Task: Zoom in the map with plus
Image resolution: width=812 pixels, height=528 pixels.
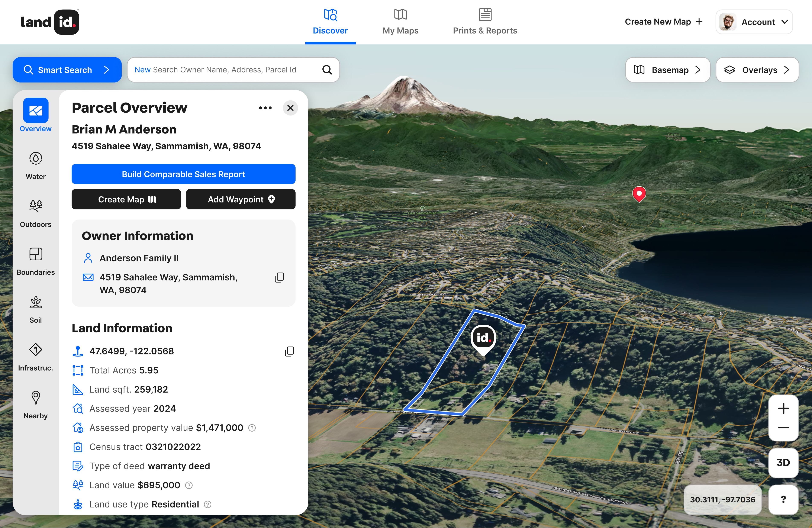Action: [x=783, y=408]
